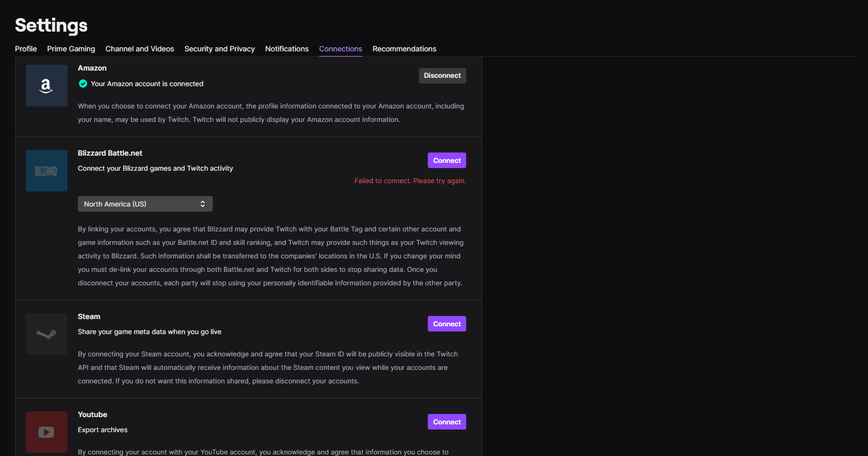Click the Amazon logo icon

pyautogui.click(x=47, y=86)
